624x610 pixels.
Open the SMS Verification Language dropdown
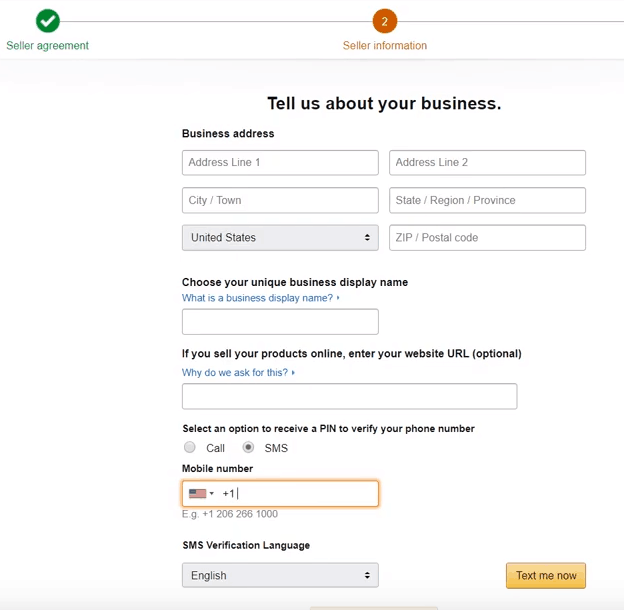click(x=280, y=576)
